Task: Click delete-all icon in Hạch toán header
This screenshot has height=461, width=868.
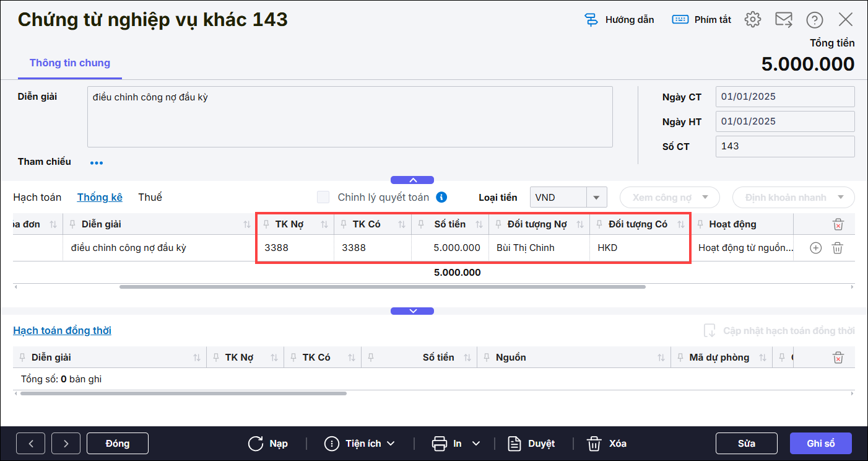Action: tap(838, 224)
